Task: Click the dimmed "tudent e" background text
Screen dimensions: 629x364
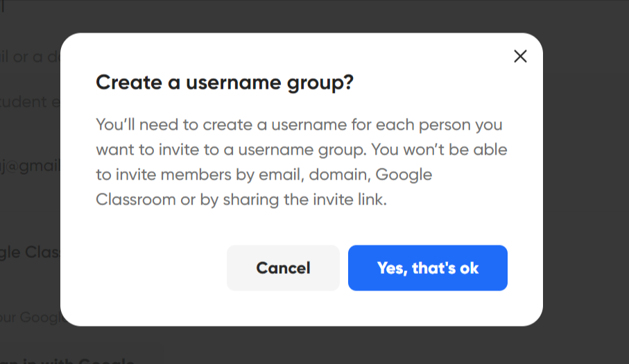Action: pos(30,102)
